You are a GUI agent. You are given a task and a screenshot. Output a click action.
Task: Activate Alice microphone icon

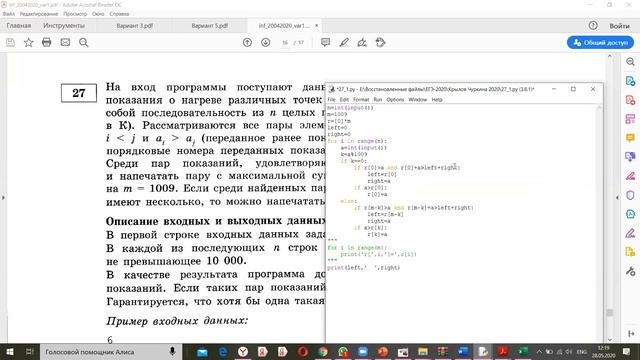tap(172, 351)
